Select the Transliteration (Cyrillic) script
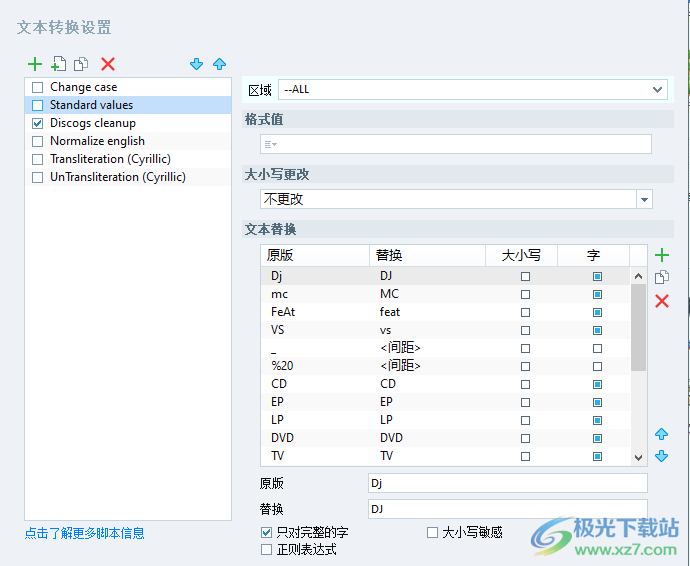The height and width of the screenshot is (566, 690). click(x=128, y=159)
